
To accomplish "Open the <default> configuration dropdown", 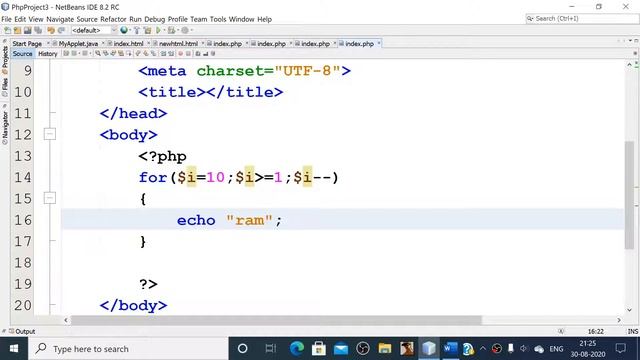I will pos(94,30).
